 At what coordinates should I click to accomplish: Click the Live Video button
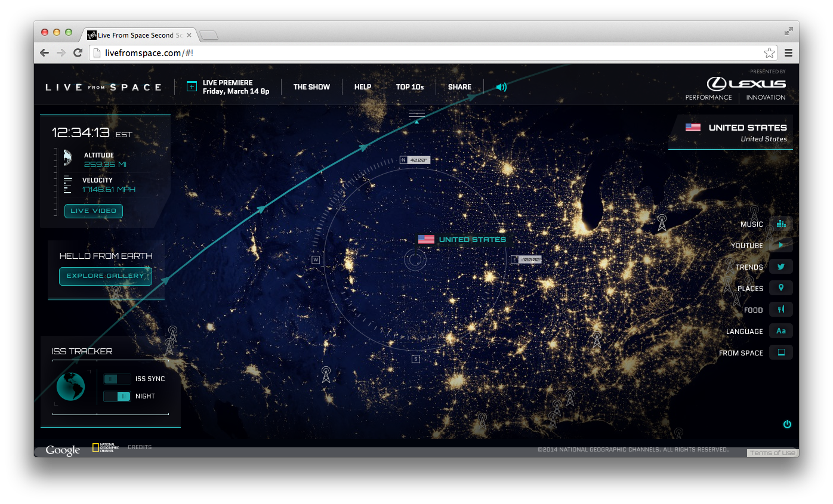coord(94,211)
